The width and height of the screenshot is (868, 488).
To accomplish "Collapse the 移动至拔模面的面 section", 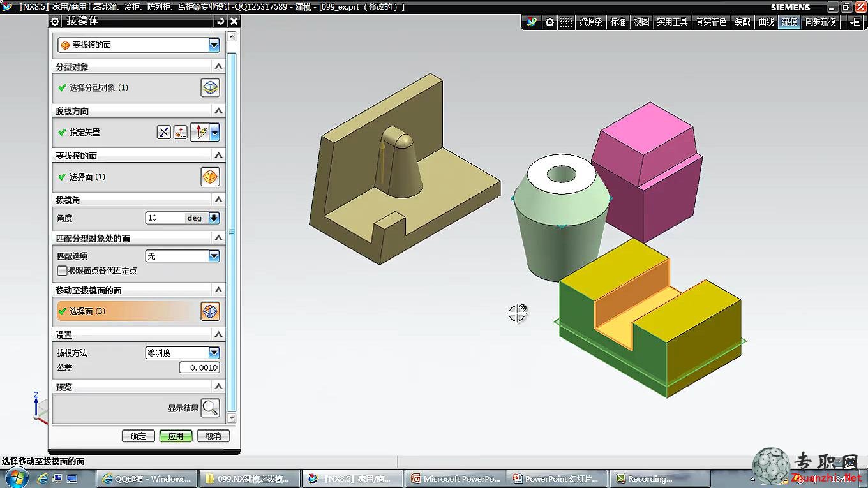I will point(218,290).
